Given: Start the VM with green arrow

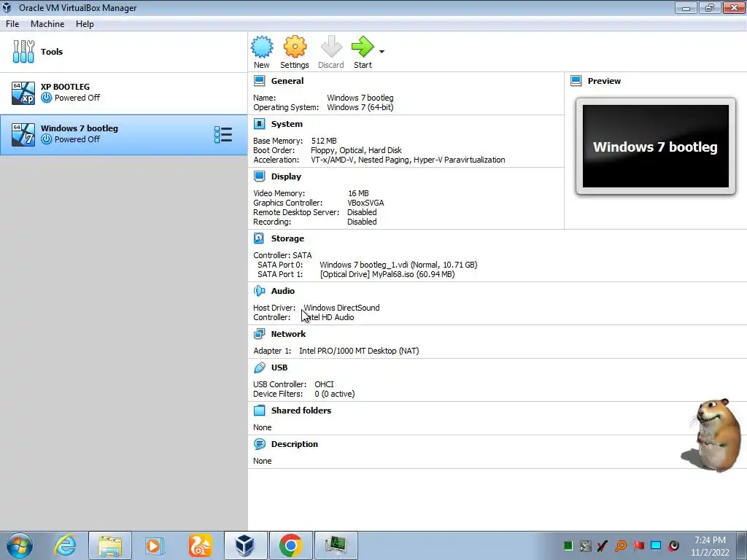Looking at the screenshot, I should (x=363, y=47).
